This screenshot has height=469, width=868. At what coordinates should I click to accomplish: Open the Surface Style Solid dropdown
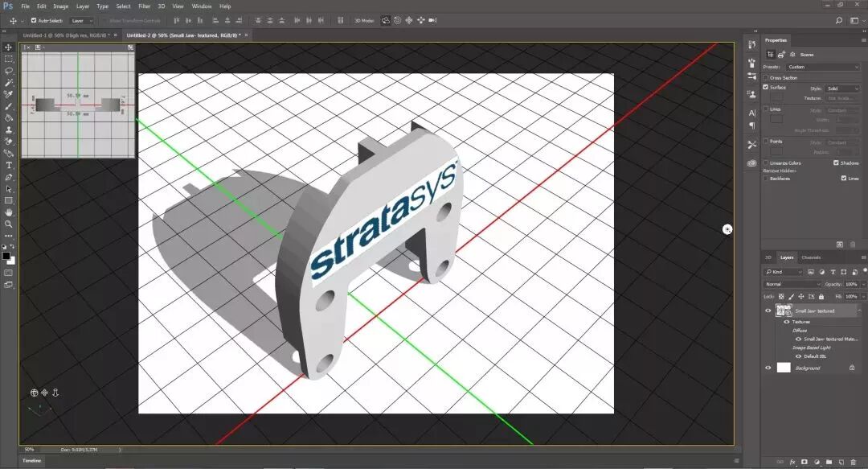pyautogui.click(x=842, y=88)
